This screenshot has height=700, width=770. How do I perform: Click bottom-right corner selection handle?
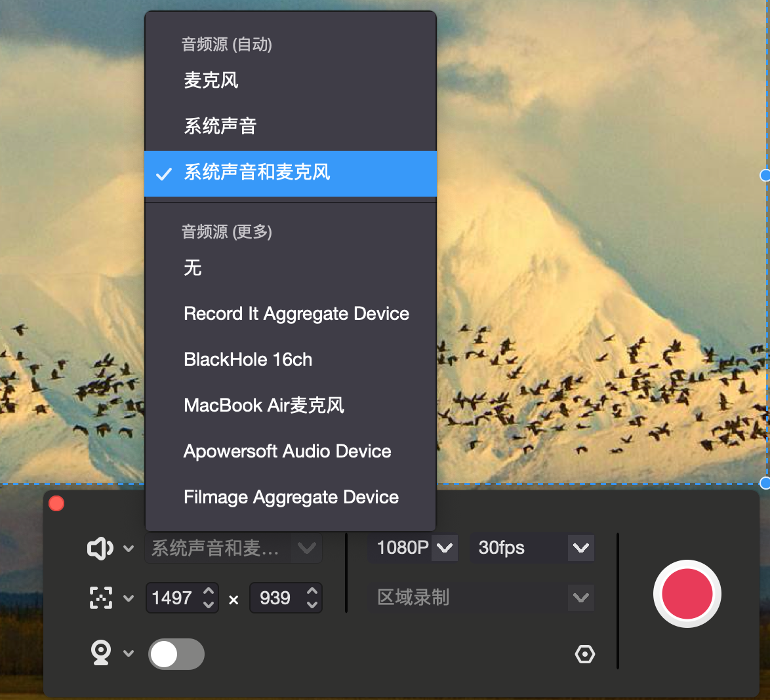pyautogui.click(x=765, y=483)
